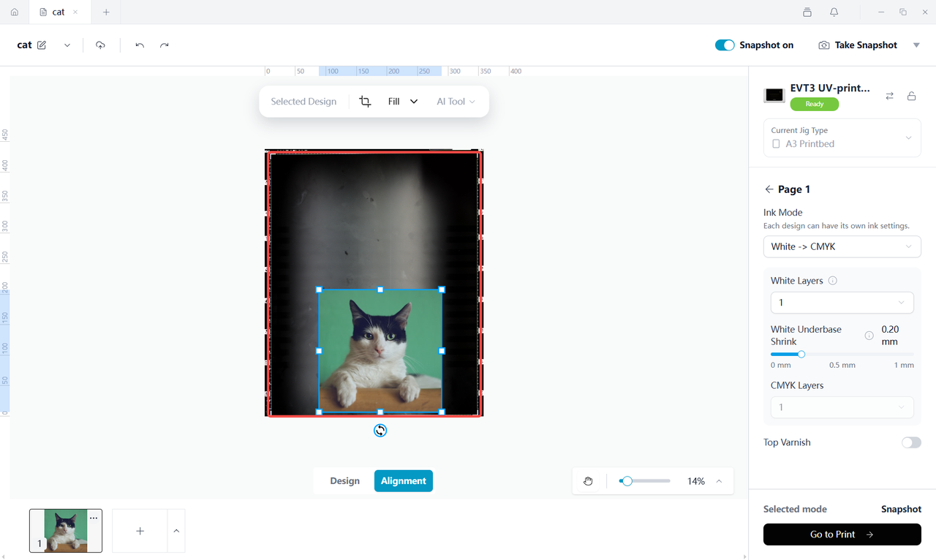Click the top-left resize handle of cat image
Image resolution: width=936 pixels, height=560 pixels.
point(319,290)
